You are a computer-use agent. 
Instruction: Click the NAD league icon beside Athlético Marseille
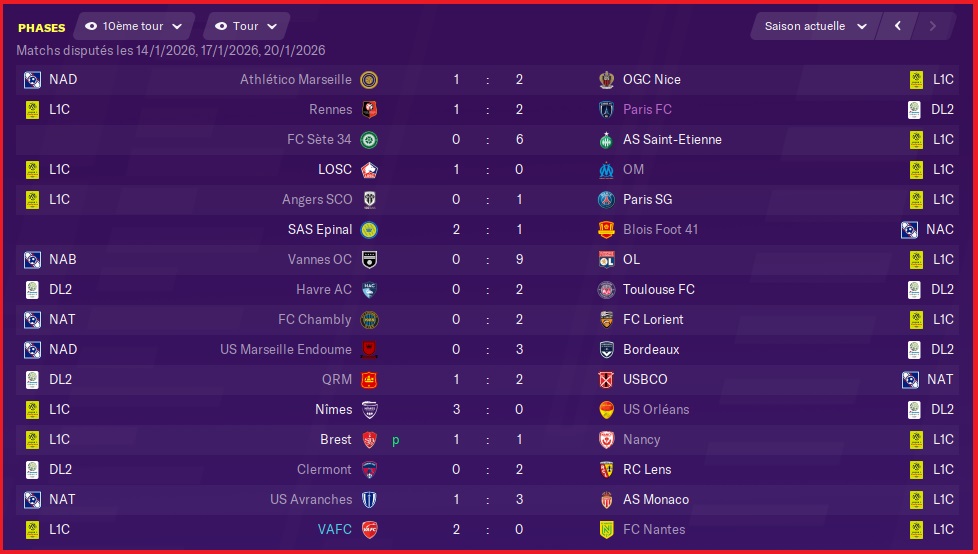pyautogui.click(x=32, y=80)
